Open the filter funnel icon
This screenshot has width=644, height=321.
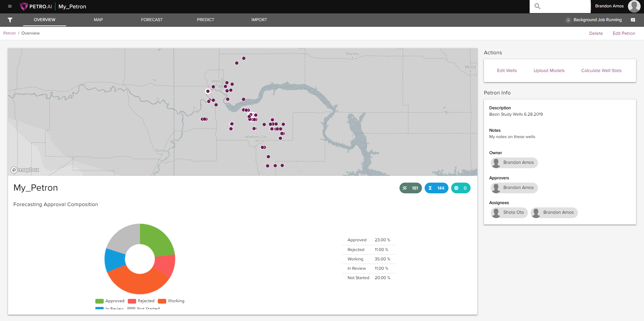click(10, 20)
